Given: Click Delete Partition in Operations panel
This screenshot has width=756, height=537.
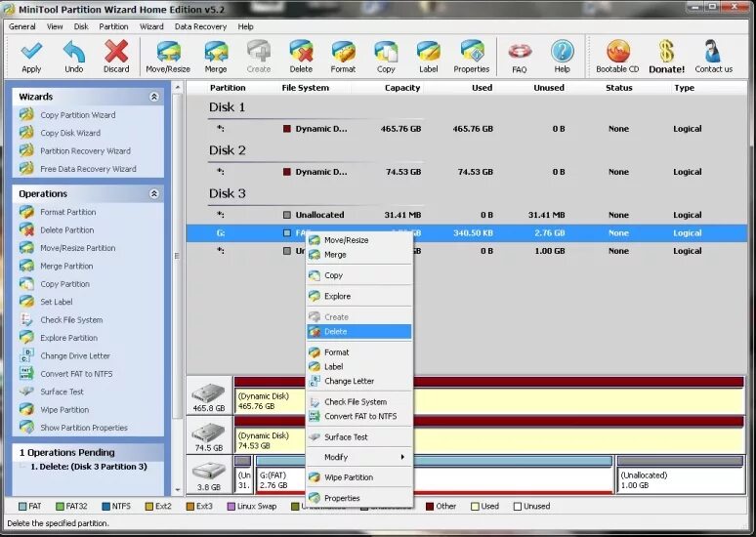Looking at the screenshot, I should [67, 230].
